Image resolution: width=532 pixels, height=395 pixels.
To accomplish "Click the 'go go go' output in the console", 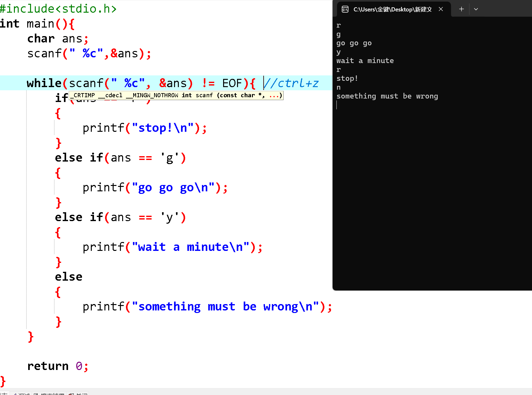I will [x=354, y=43].
